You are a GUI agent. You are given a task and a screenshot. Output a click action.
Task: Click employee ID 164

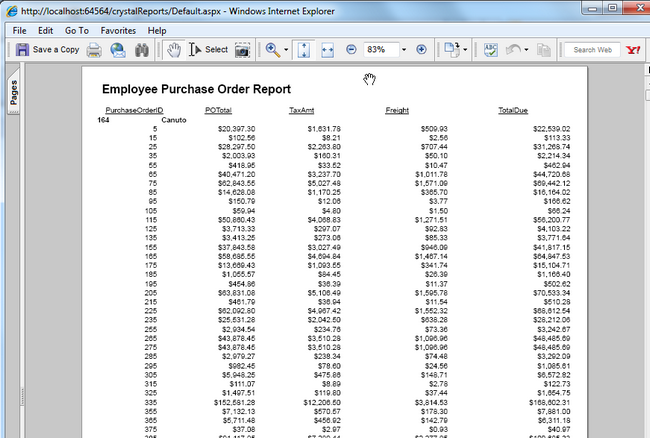pos(103,120)
